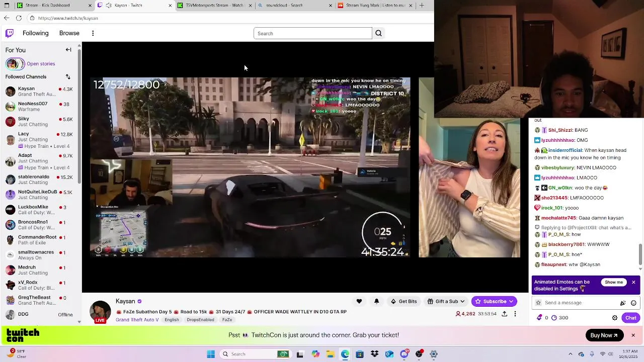Image resolution: width=644 pixels, height=362 pixels.
Task: Click the Get Bits button
Action: point(404,301)
